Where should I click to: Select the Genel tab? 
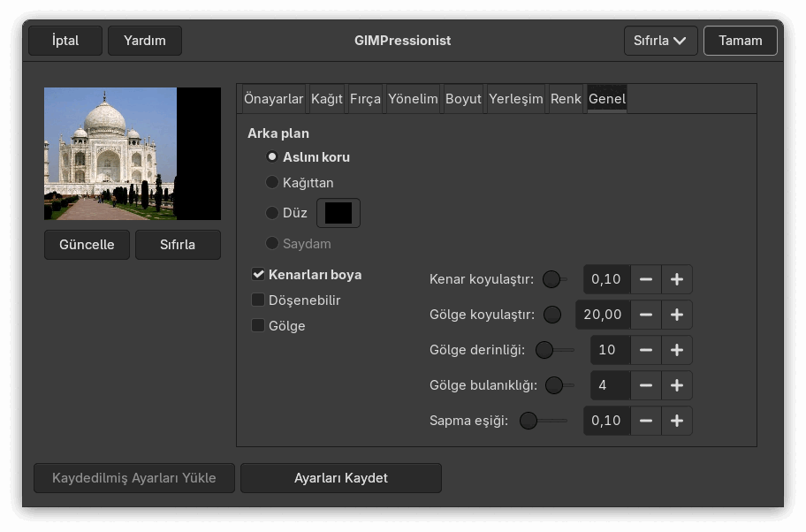point(607,99)
